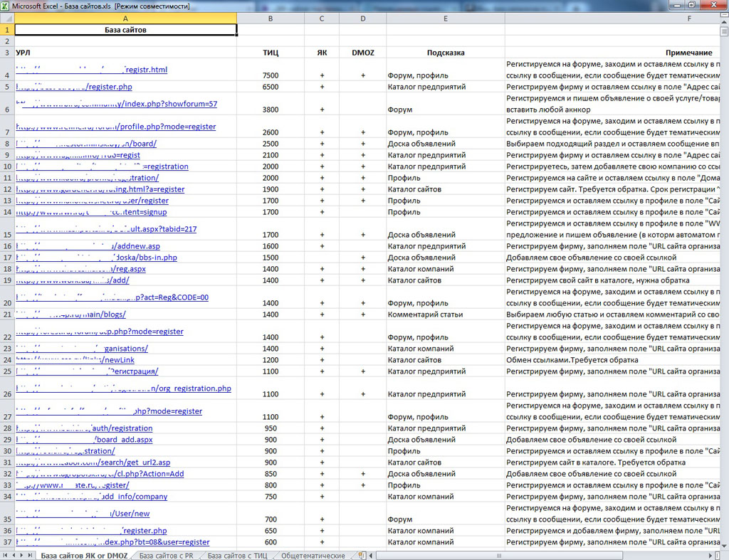This screenshot has width=729, height=560.
Task: Select row 37 header
Action: 7,542
